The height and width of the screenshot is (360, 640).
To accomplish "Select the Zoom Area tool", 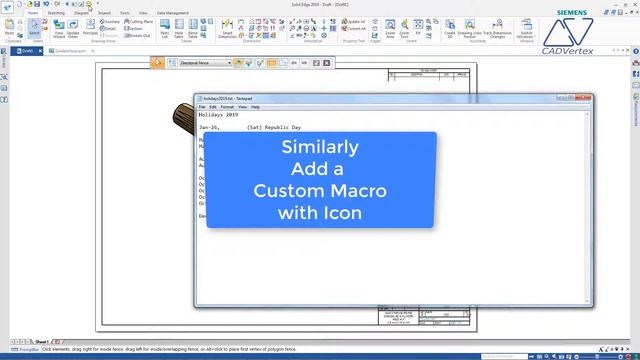I will [390, 29].
